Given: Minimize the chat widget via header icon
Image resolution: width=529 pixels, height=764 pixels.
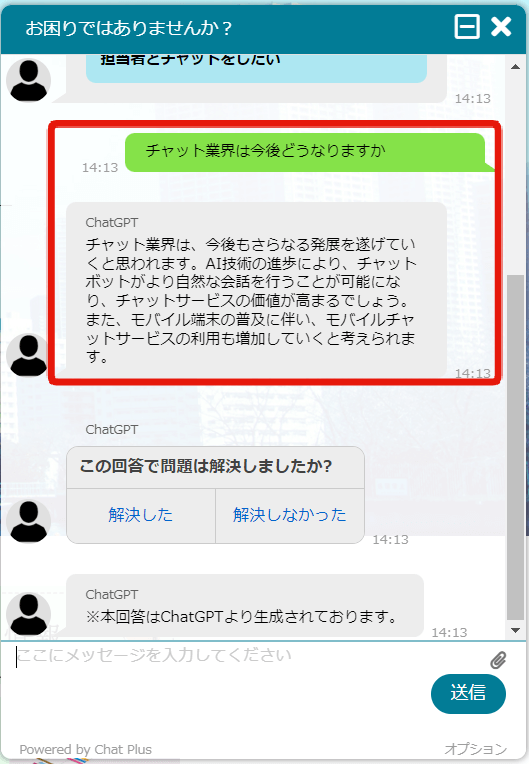Looking at the screenshot, I should (467, 26).
